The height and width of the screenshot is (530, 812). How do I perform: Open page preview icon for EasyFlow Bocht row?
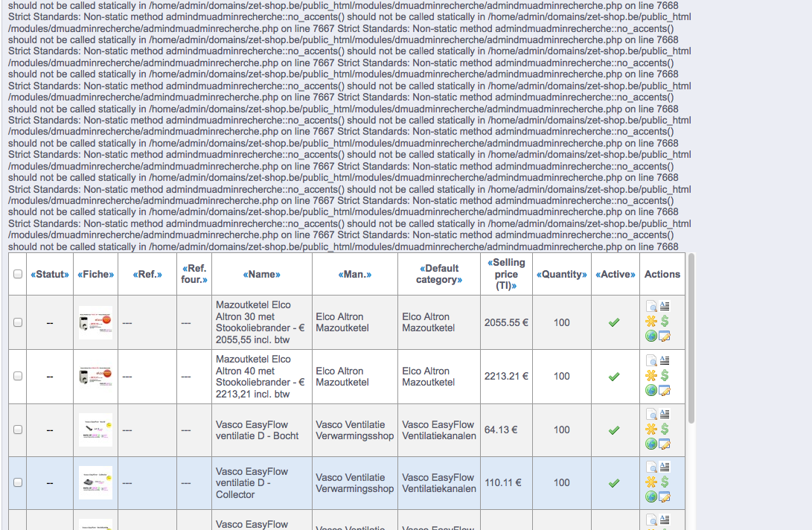point(651,414)
